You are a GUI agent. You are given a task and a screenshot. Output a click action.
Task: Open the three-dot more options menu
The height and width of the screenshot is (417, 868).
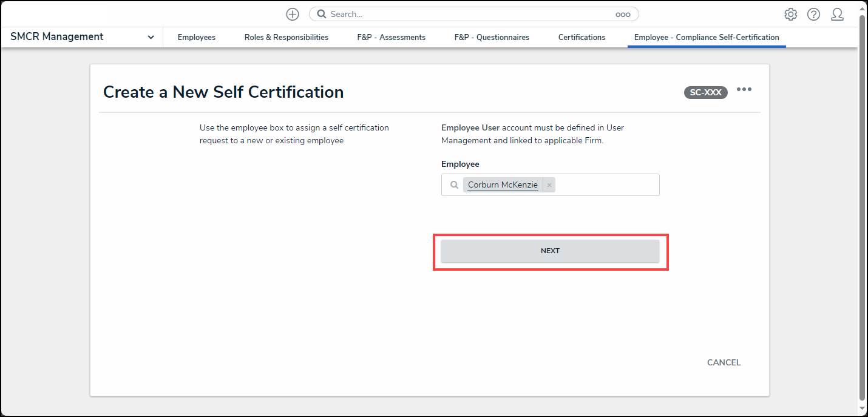(x=744, y=90)
